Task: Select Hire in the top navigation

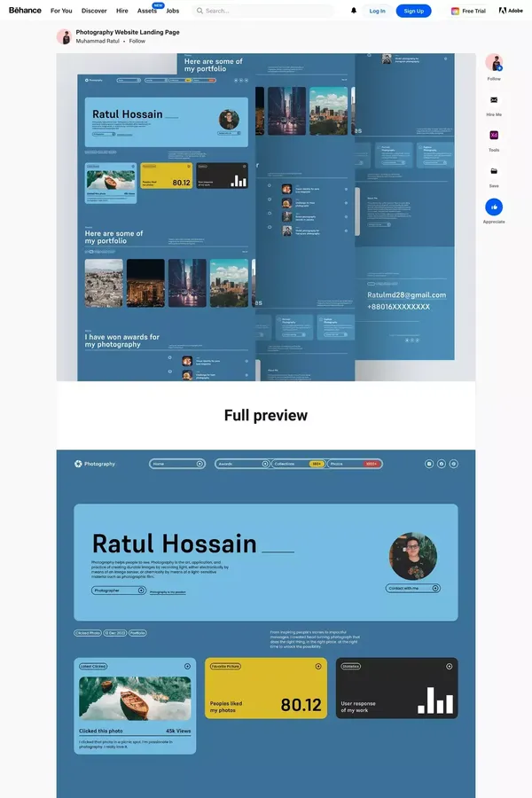Action: (122, 11)
